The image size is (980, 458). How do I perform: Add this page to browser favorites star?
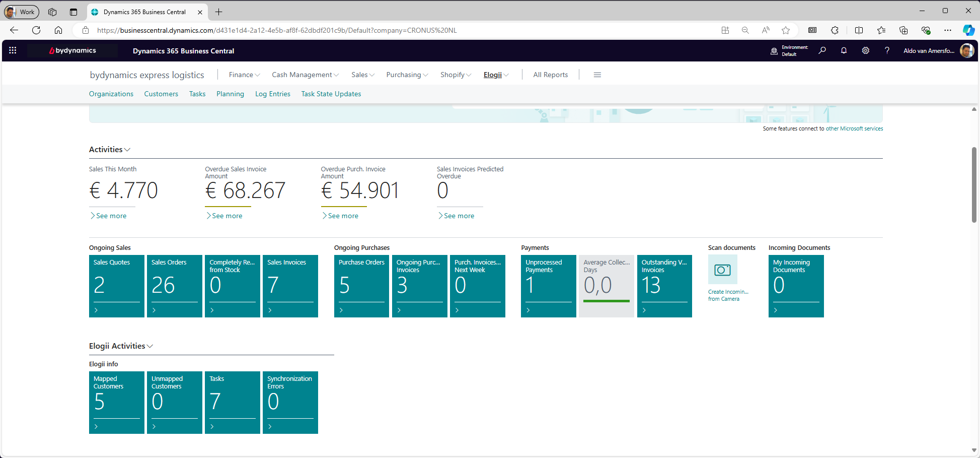785,30
